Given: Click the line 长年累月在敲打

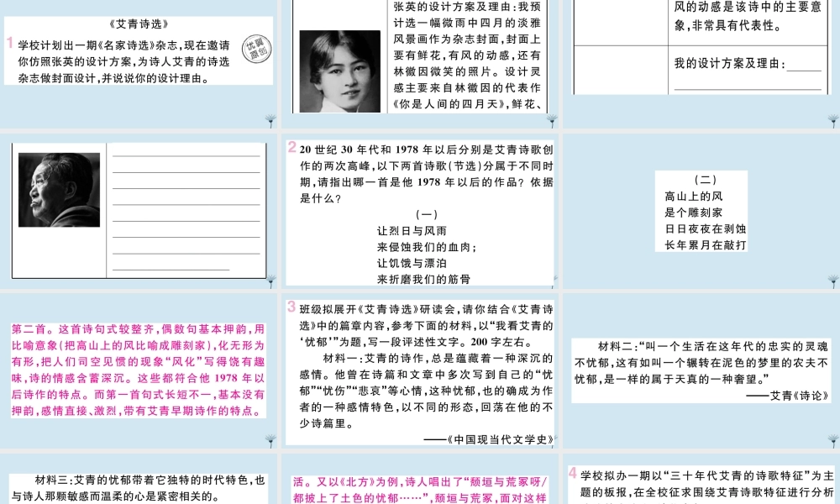Looking at the screenshot, I should click(x=706, y=244).
